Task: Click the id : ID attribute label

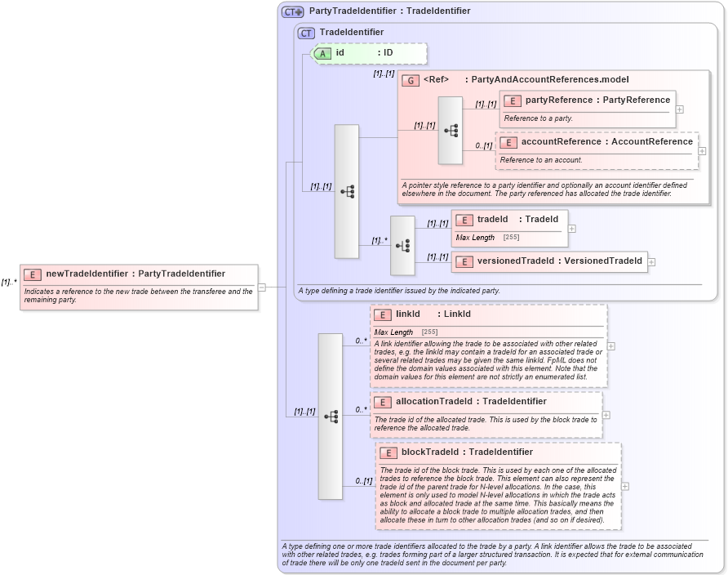Action: pyautogui.click(x=365, y=52)
